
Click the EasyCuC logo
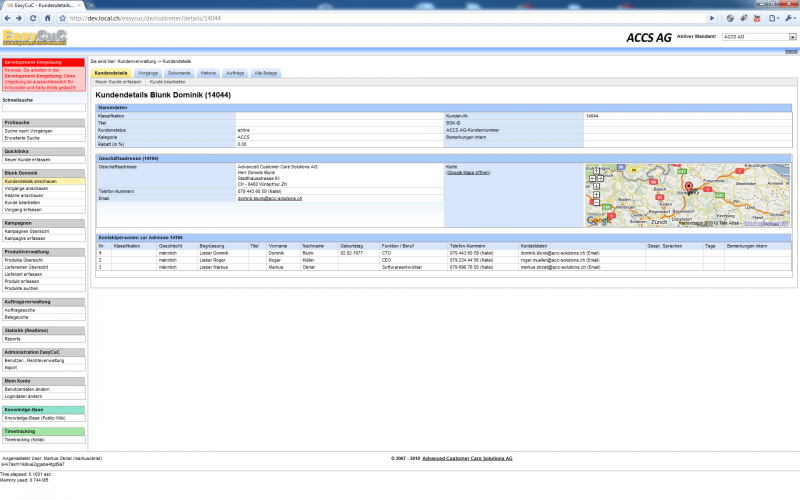35,37
